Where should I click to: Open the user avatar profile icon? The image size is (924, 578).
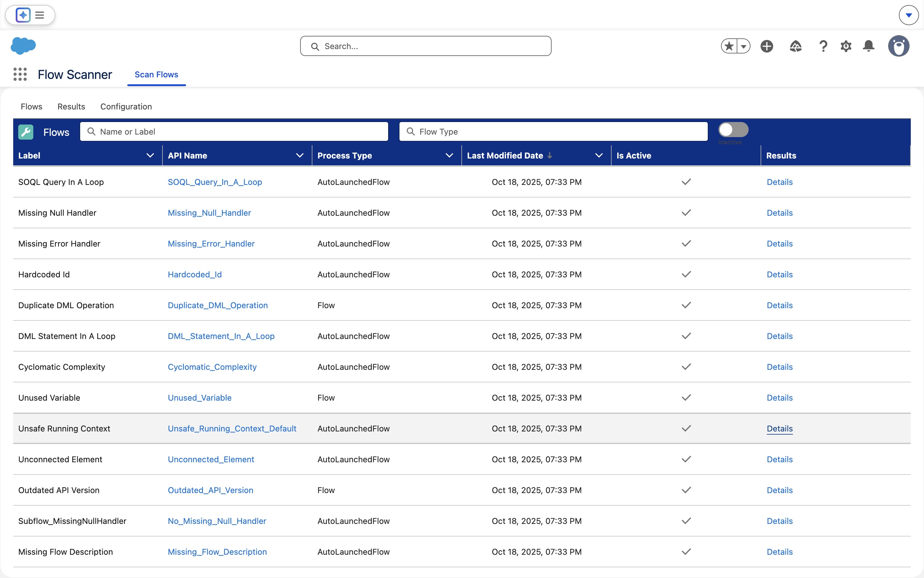point(899,46)
